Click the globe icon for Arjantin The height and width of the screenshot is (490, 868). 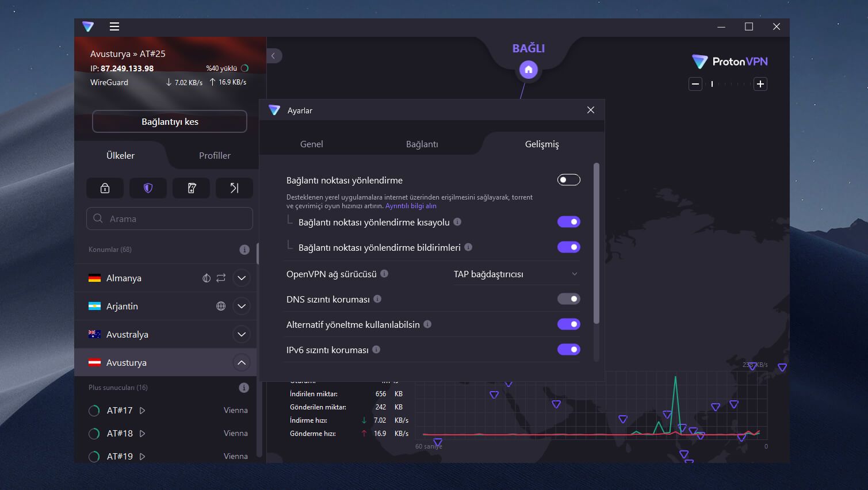[x=221, y=306]
